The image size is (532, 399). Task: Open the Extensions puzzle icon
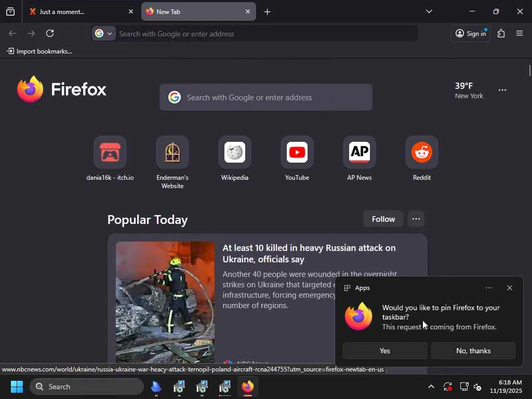501,33
